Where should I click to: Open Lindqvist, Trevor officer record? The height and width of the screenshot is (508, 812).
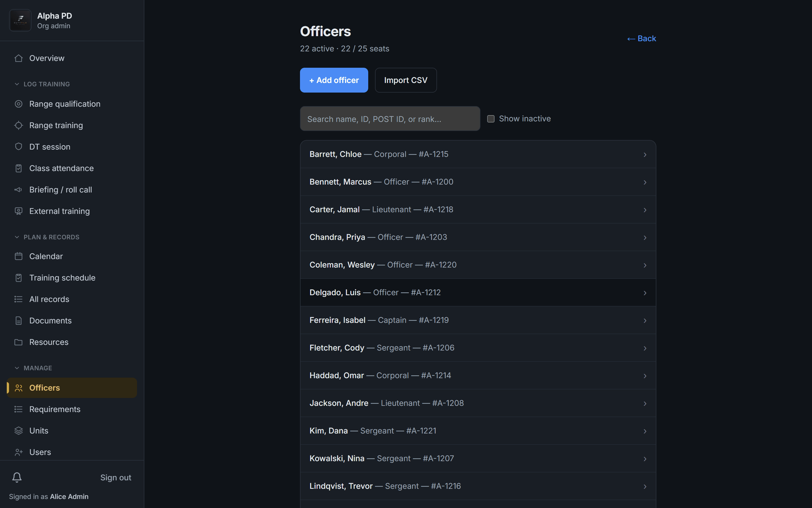coord(478,486)
